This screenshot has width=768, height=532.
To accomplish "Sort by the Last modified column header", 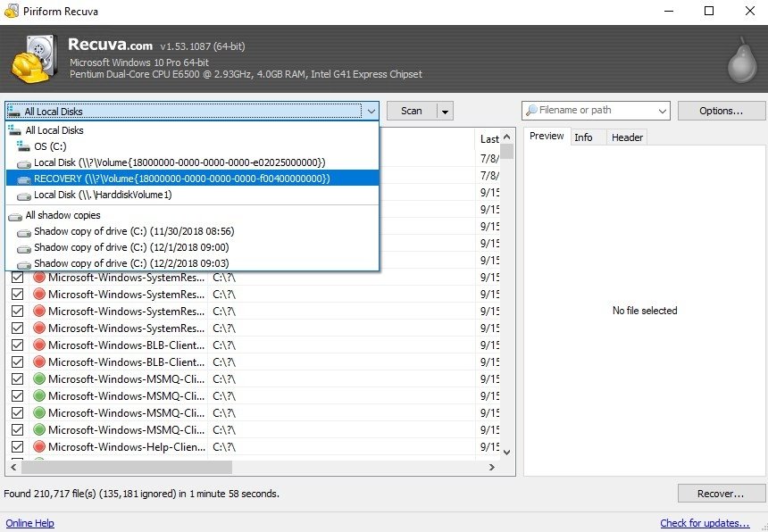I will point(489,139).
